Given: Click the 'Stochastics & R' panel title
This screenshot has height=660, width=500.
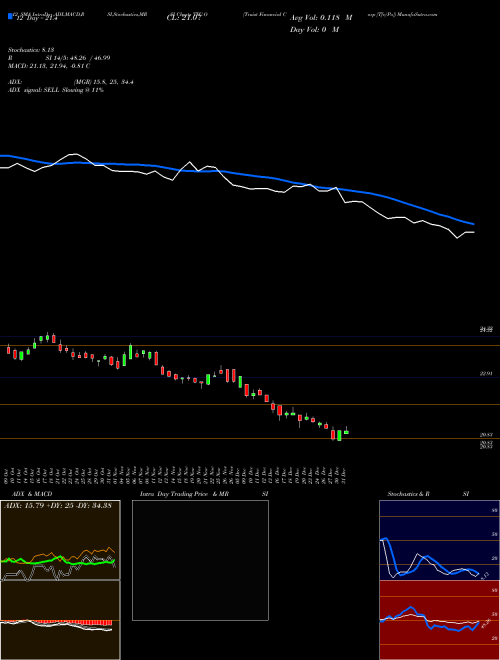Looking at the screenshot, I should 408,494.
